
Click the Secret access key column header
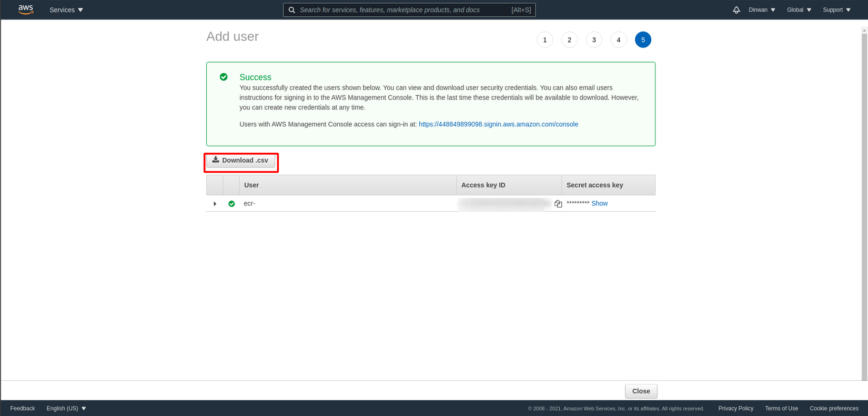pyautogui.click(x=609, y=185)
